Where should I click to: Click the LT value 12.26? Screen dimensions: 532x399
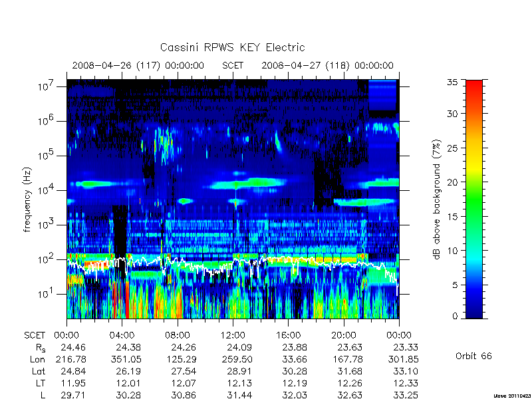click(x=350, y=384)
